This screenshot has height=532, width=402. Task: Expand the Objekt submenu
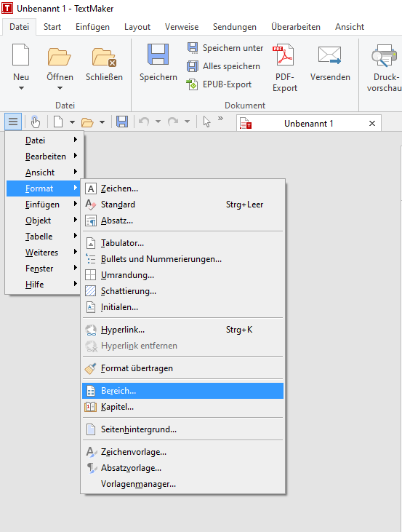click(44, 221)
